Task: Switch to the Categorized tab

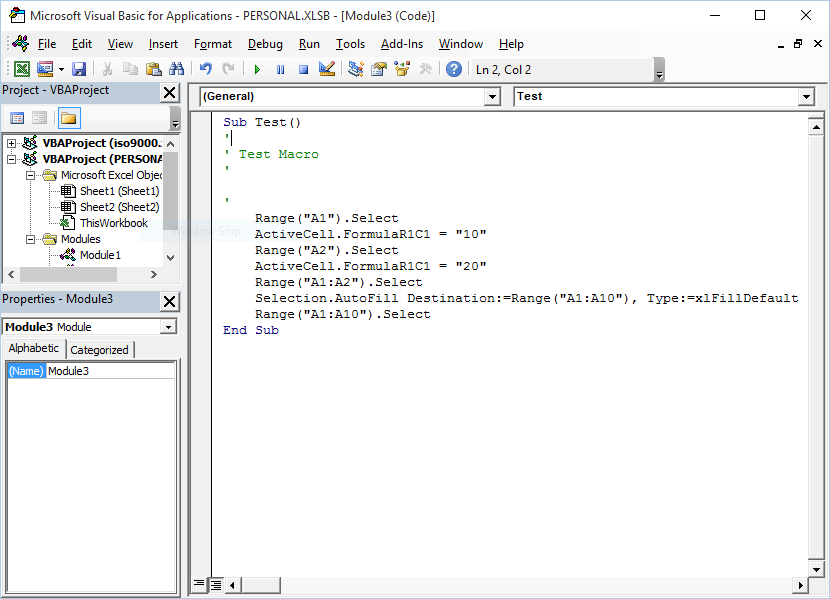Action: pyautogui.click(x=100, y=350)
